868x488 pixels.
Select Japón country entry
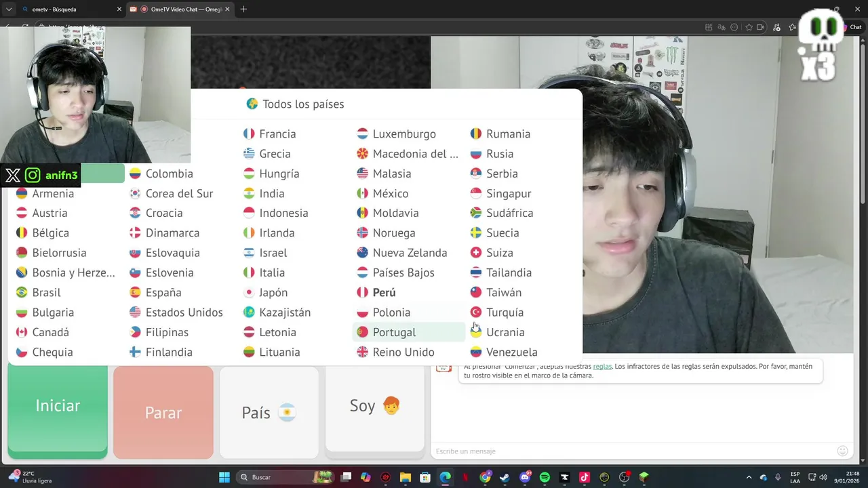click(266, 293)
